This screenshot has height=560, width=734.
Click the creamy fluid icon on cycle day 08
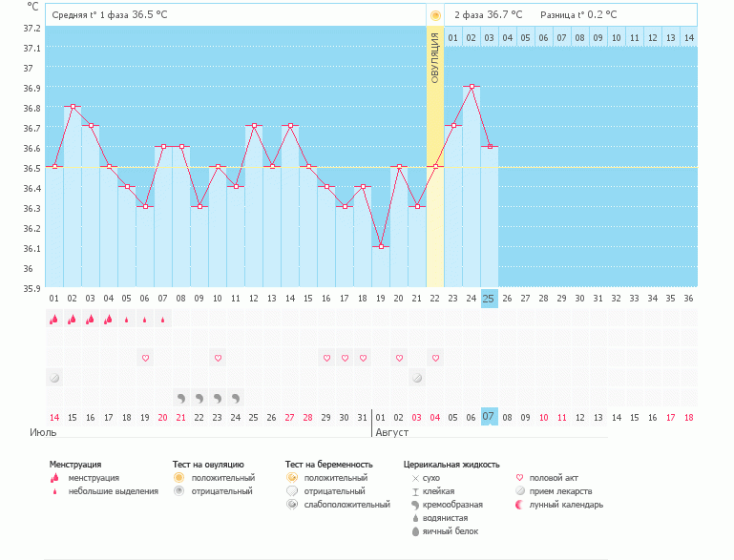pos(180,397)
